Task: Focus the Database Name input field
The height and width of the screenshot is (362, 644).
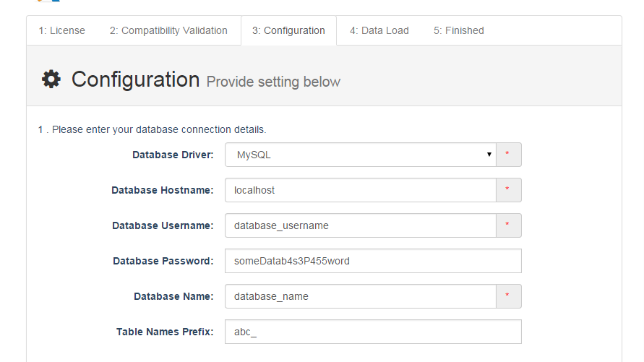Action: 360,296
